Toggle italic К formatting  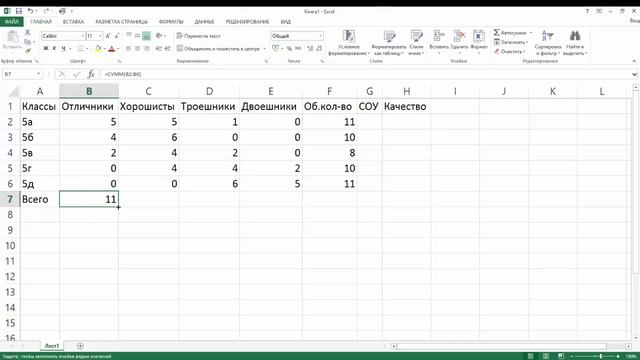(54, 49)
